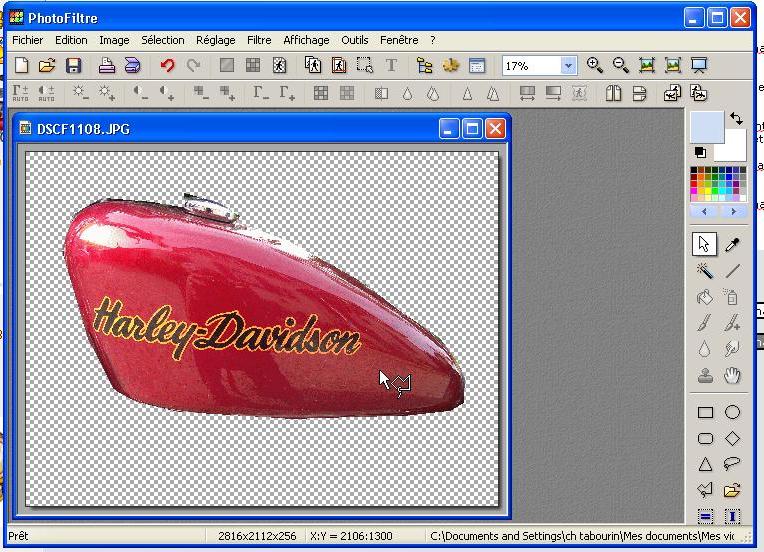764x552 pixels.
Task: Open the Text tool from the toolbar
Action: (x=391, y=65)
